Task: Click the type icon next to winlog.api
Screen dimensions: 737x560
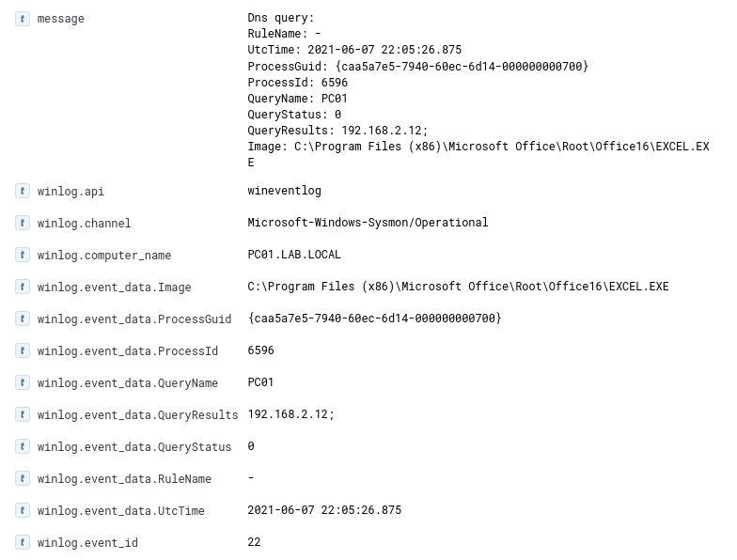Action: click(x=23, y=191)
